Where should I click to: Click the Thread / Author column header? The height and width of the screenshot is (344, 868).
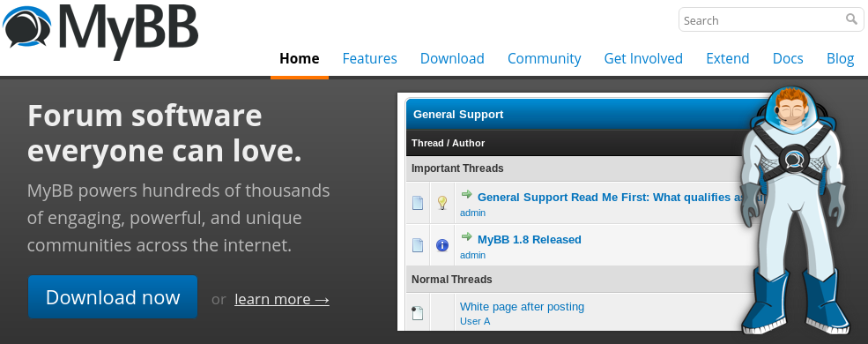[x=448, y=143]
